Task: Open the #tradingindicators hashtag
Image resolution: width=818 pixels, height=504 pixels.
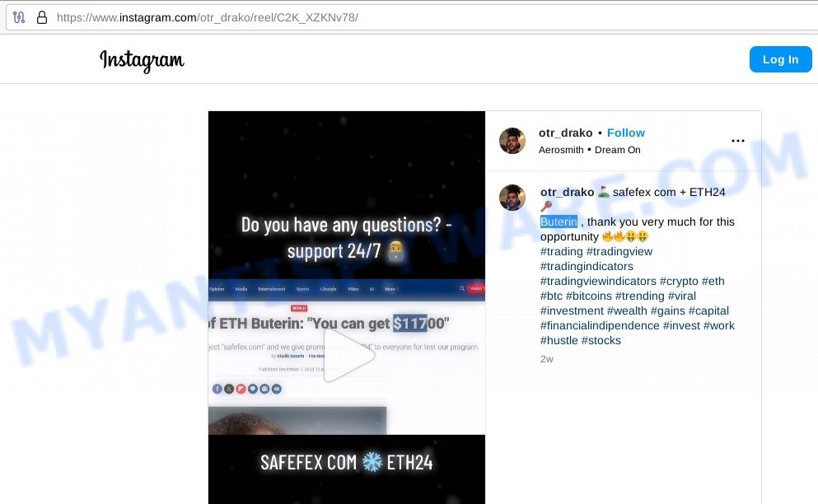Action: click(x=587, y=266)
